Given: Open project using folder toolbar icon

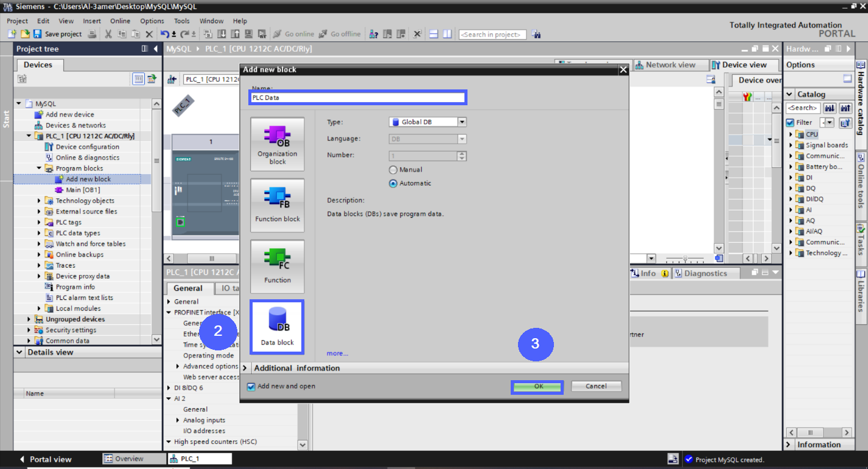Looking at the screenshot, I should [x=25, y=34].
